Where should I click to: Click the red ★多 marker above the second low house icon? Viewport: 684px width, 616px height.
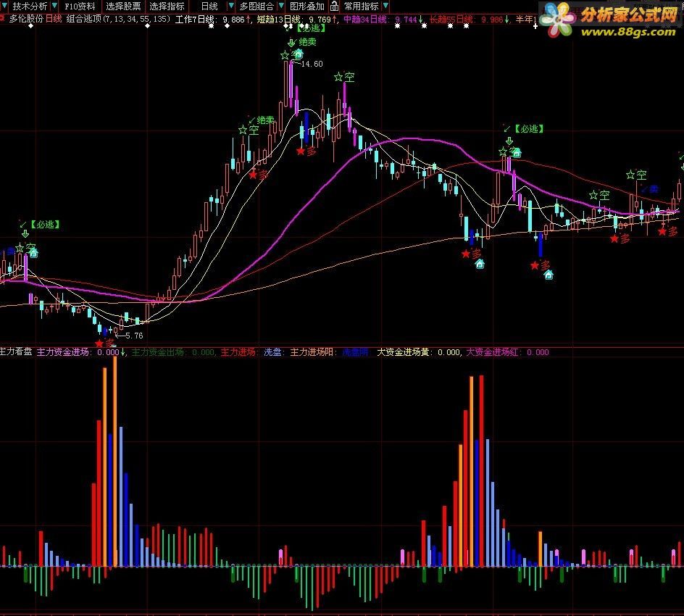click(x=541, y=265)
